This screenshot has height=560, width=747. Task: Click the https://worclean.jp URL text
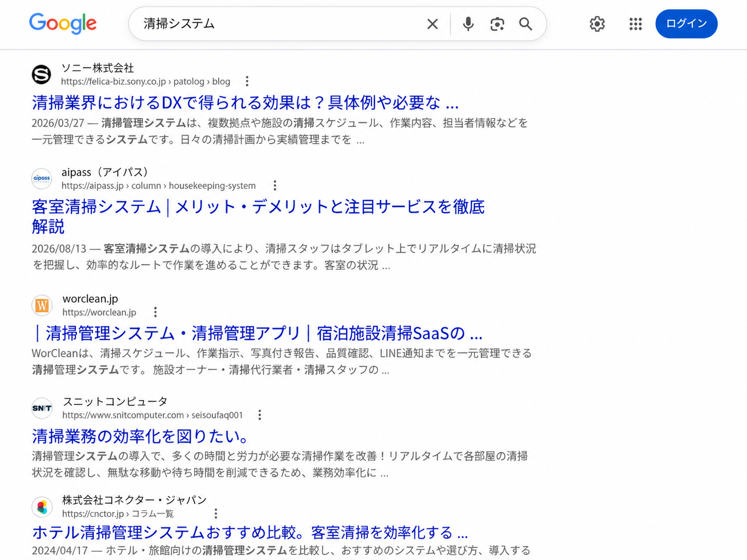(x=99, y=312)
